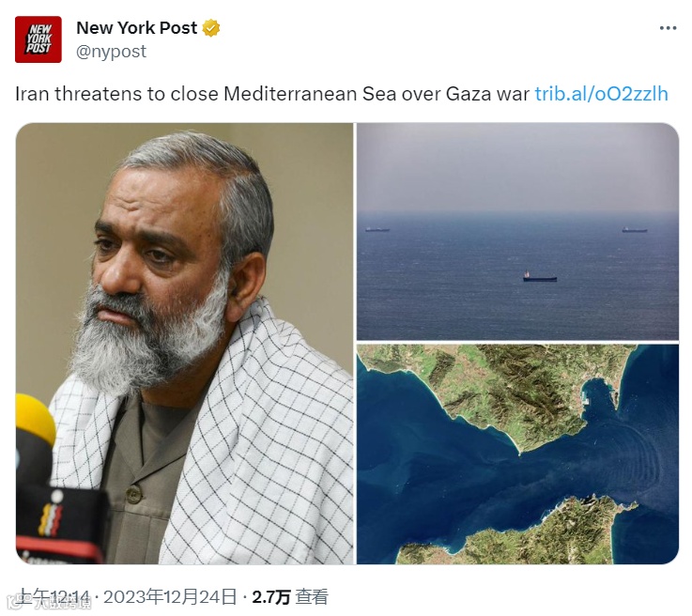692x616 pixels.
Task: Click the harbor bay on the satellite map
Action: [599, 396]
